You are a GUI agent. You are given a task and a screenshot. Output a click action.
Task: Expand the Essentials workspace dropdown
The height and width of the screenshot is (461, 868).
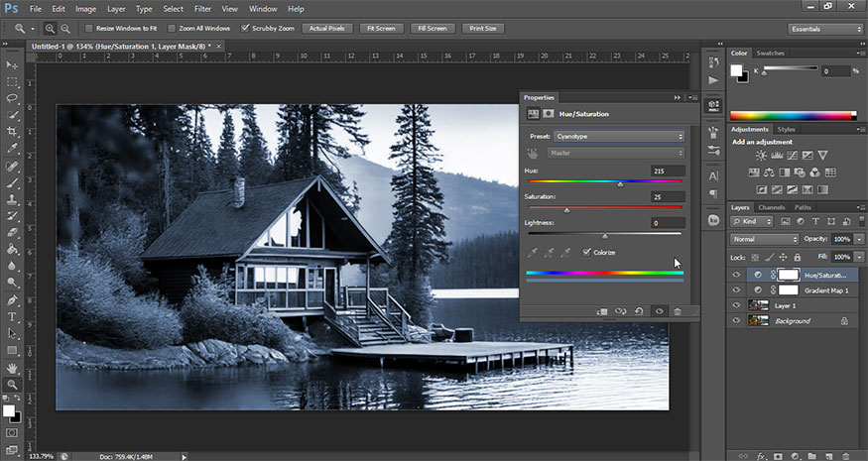pyautogui.click(x=826, y=29)
